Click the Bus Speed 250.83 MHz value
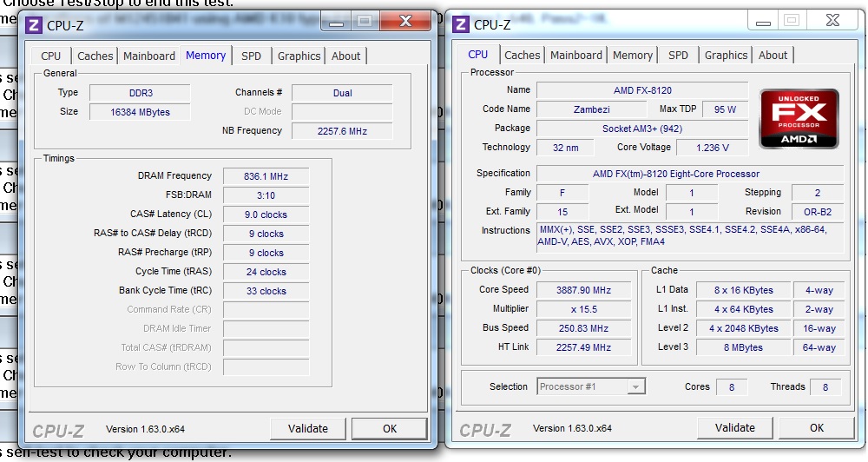The width and height of the screenshot is (868, 462). pos(583,328)
